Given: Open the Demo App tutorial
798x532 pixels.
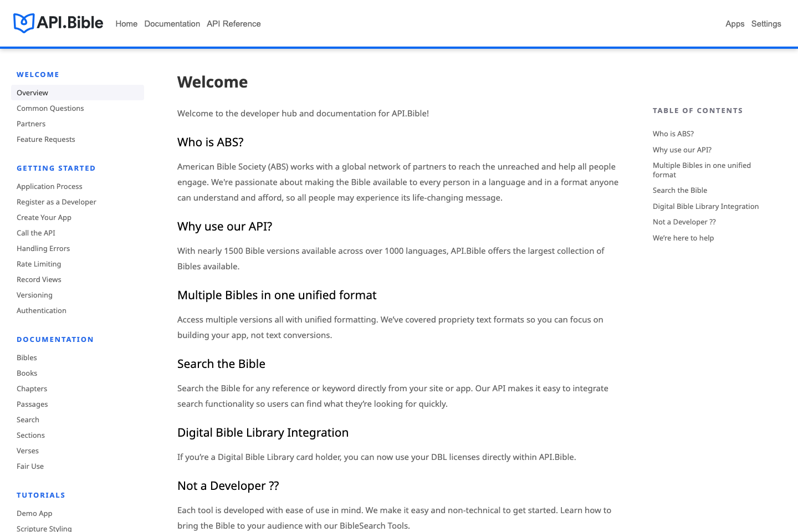Looking at the screenshot, I should (x=34, y=513).
